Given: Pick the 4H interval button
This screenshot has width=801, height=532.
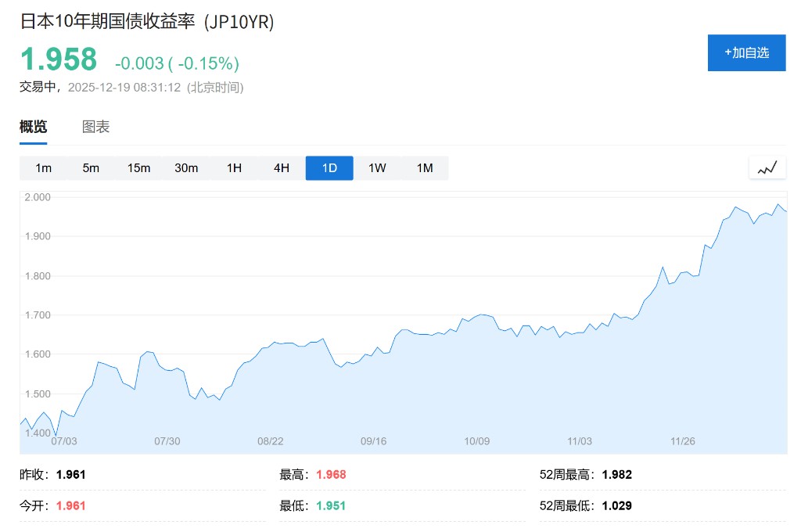Looking at the screenshot, I should pos(282,168).
